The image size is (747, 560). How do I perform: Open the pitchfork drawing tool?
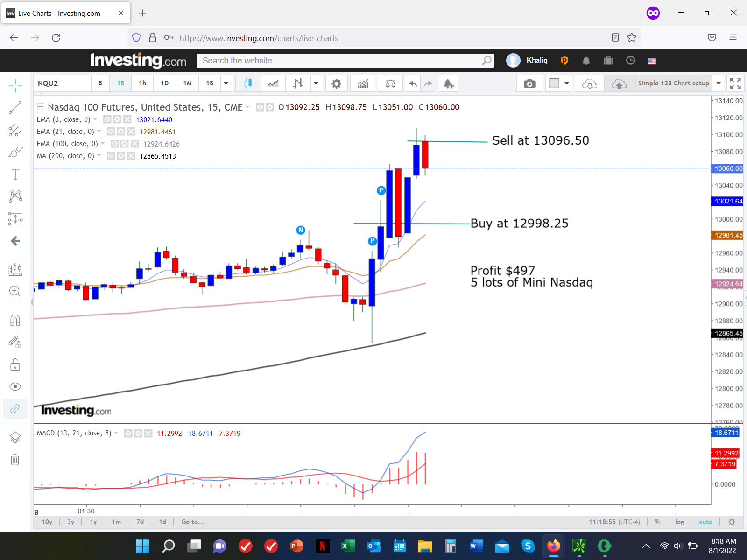15,130
